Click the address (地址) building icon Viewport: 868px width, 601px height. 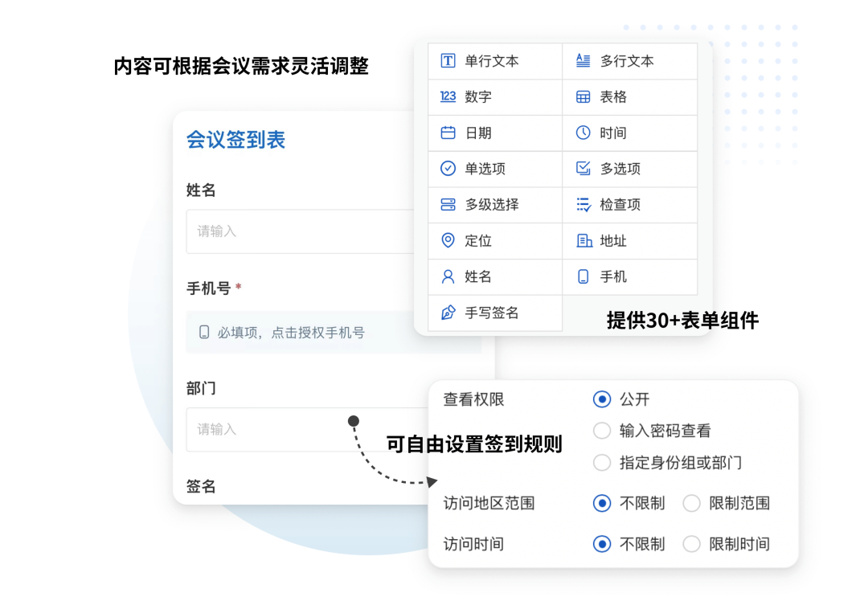pyautogui.click(x=583, y=241)
